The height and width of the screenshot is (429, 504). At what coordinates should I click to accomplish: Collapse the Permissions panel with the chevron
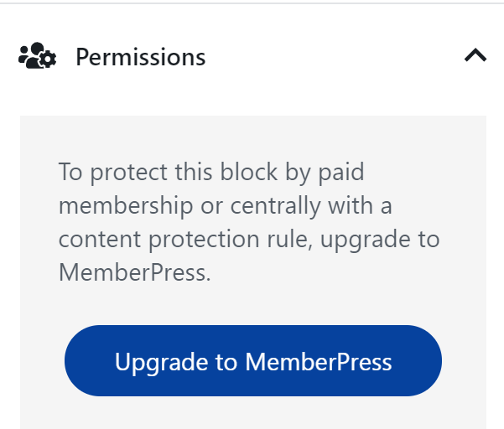point(475,55)
